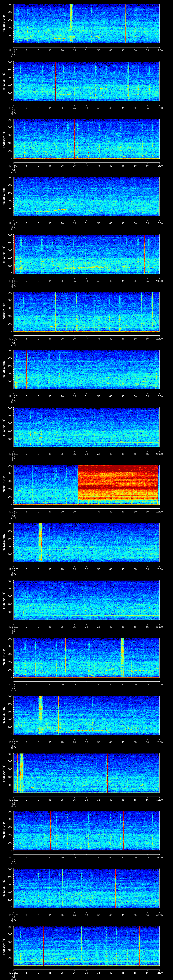This screenshot has width=173, height=980.
Task: Click the 29:00 end time label
Action: coord(159,742)
